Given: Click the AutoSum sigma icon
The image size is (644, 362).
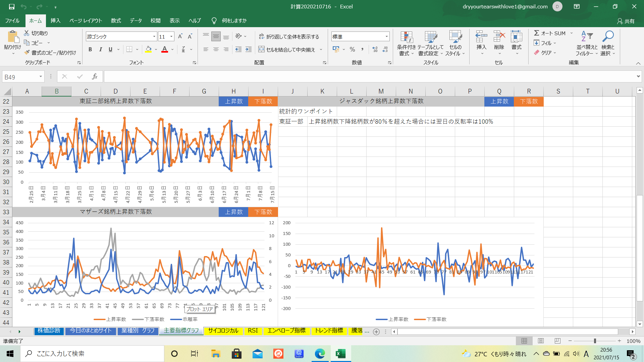Looking at the screenshot, I should [537, 33].
